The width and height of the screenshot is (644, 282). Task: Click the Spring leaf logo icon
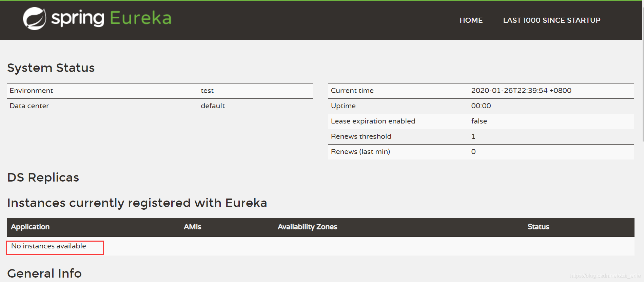point(34,19)
